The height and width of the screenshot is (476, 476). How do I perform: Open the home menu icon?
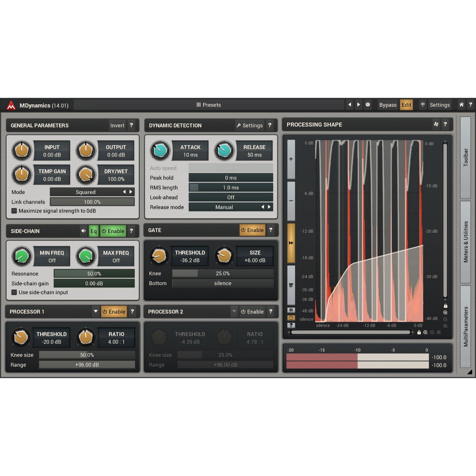pyautogui.click(x=461, y=105)
